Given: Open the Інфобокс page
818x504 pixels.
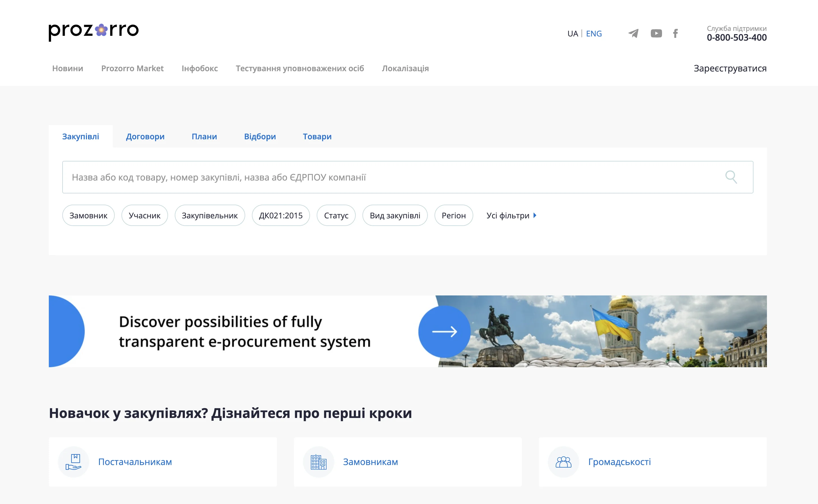Looking at the screenshot, I should pyautogui.click(x=199, y=68).
